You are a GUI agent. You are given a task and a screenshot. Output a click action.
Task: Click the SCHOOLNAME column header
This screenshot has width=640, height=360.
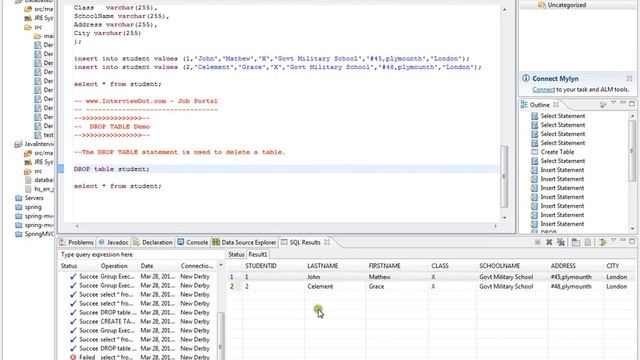click(500, 266)
